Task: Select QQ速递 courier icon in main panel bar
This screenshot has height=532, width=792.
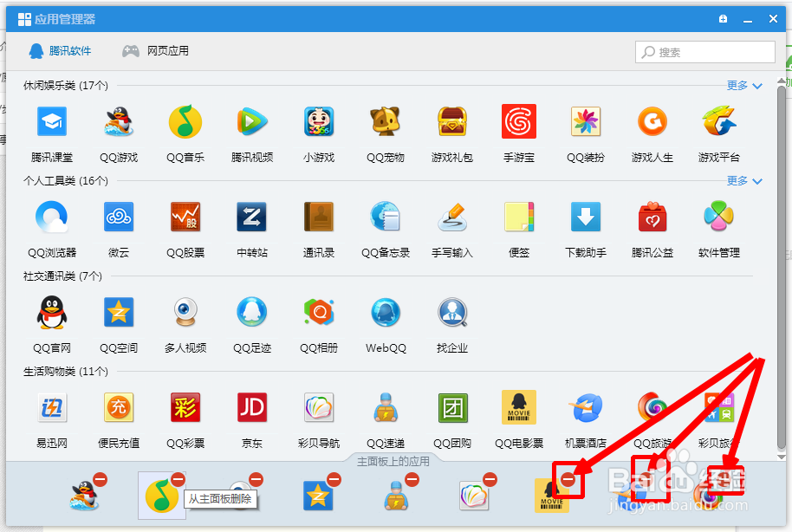Action: pos(396,496)
